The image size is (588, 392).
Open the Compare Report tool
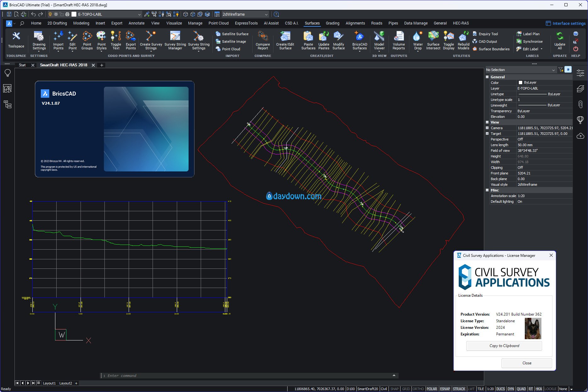click(x=263, y=41)
